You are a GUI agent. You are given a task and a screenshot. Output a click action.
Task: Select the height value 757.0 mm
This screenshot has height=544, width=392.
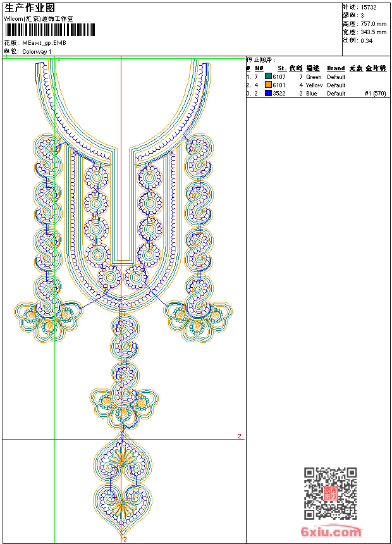tap(373, 24)
